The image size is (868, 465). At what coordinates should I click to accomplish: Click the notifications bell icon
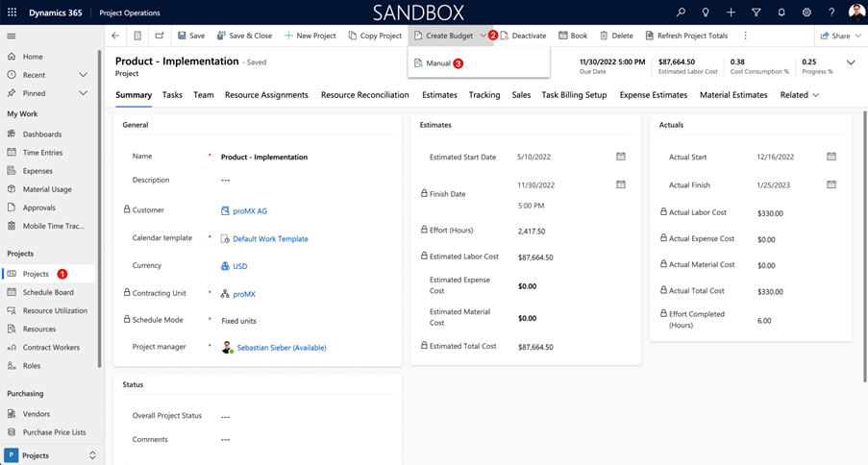pyautogui.click(x=781, y=12)
